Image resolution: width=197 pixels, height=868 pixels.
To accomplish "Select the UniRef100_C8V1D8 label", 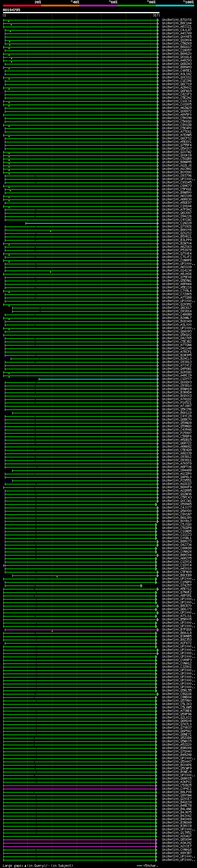I will pyautogui.click(x=177, y=125).
